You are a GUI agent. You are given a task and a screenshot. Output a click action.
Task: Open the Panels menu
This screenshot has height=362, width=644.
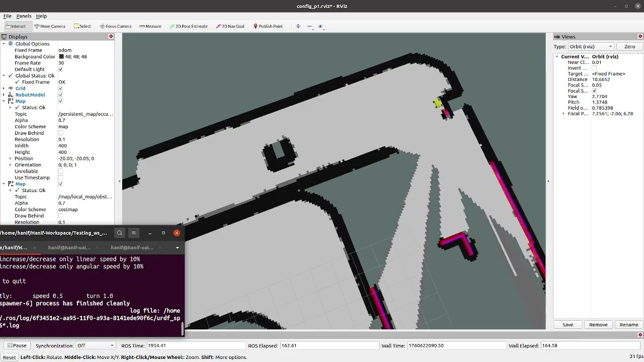point(24,16)
